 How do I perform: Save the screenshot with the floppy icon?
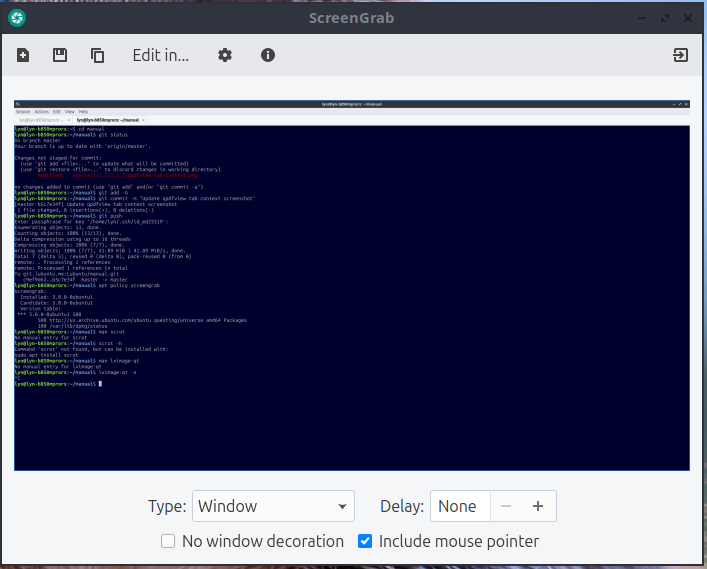(60, 55)
